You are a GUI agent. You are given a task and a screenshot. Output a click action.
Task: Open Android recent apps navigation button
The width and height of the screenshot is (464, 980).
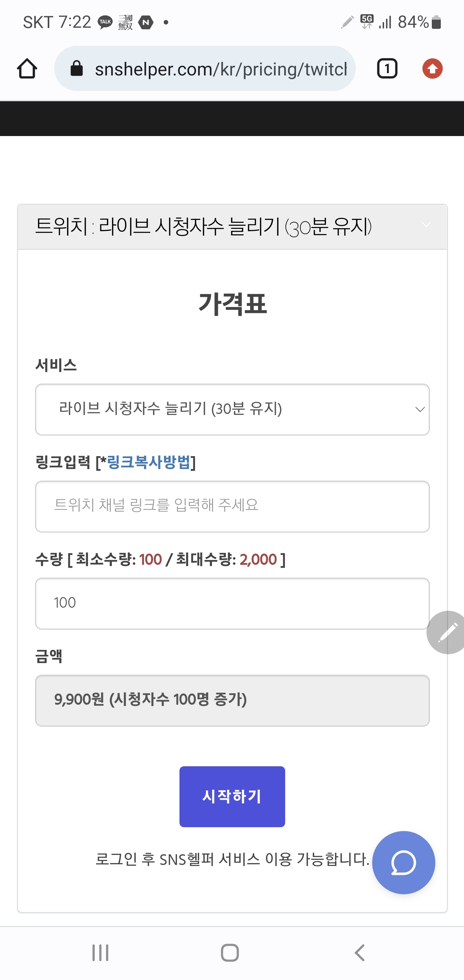coord(101,953)
